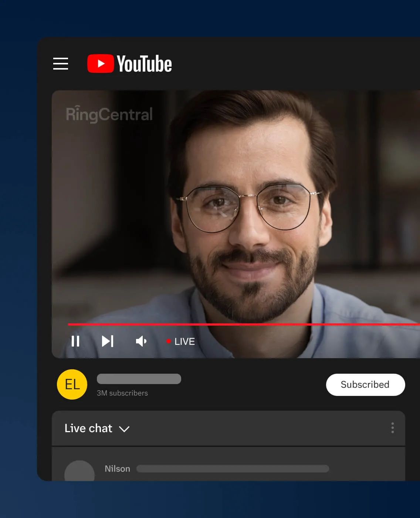Mute the video volume speaker icon
Screen dimensions: 420x518
[141, 341]
